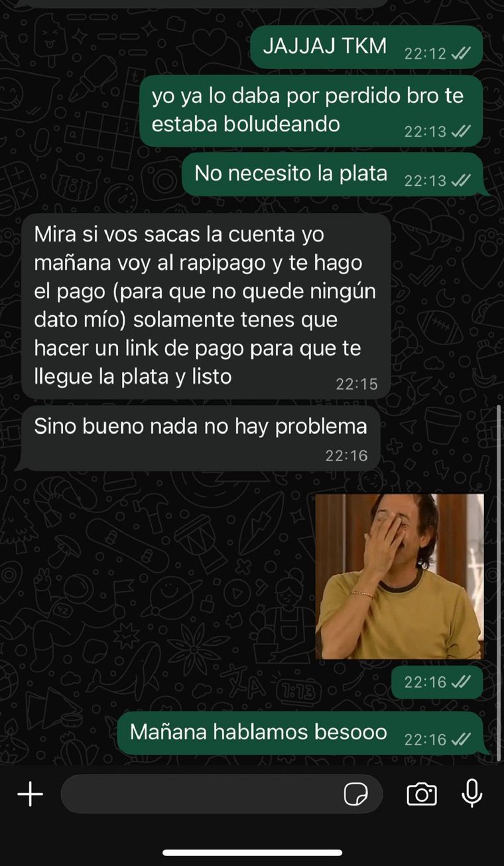
Task: Tap the iOS home indicator bar
Action: [x=252, y=853]
